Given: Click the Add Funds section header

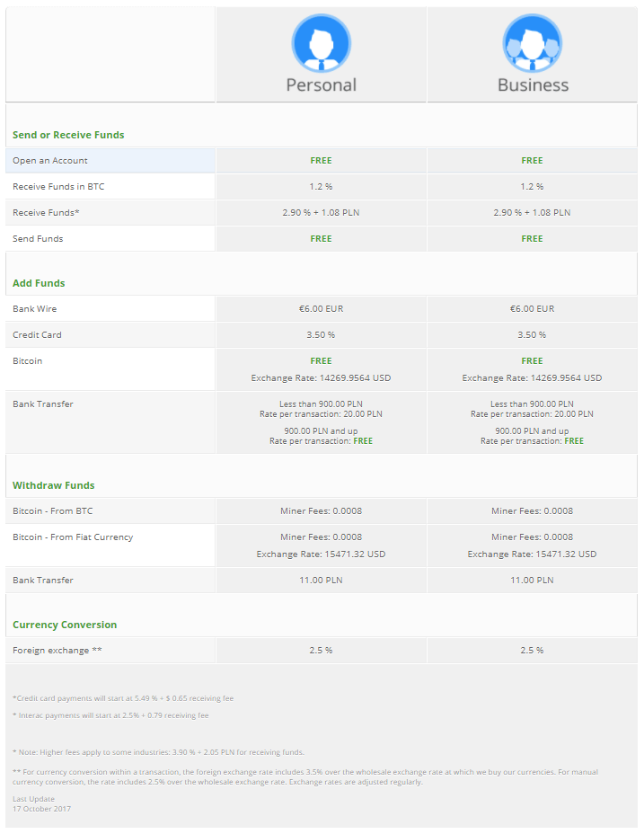Looking at the screenshot, I should pyautogui.click(x=39, y=283).
